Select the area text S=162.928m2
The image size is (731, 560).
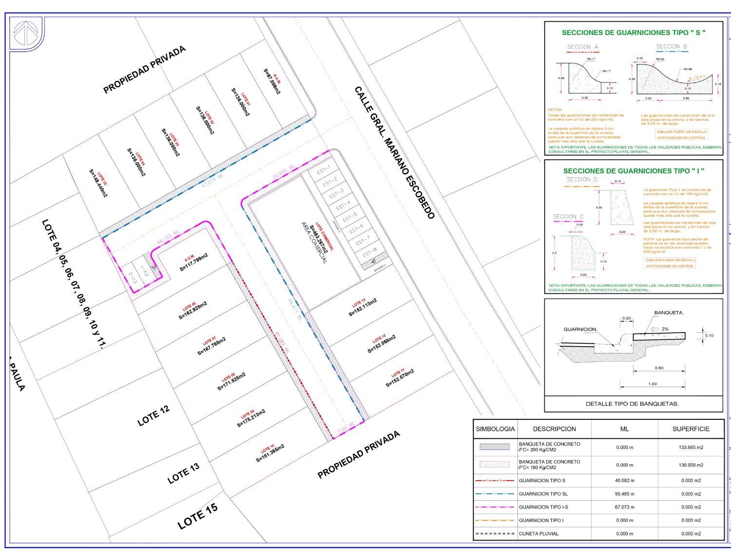click(193, 311)
